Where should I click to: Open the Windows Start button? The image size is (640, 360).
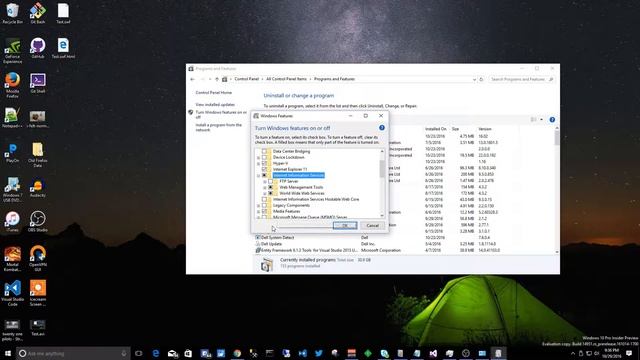pos(7,353)
